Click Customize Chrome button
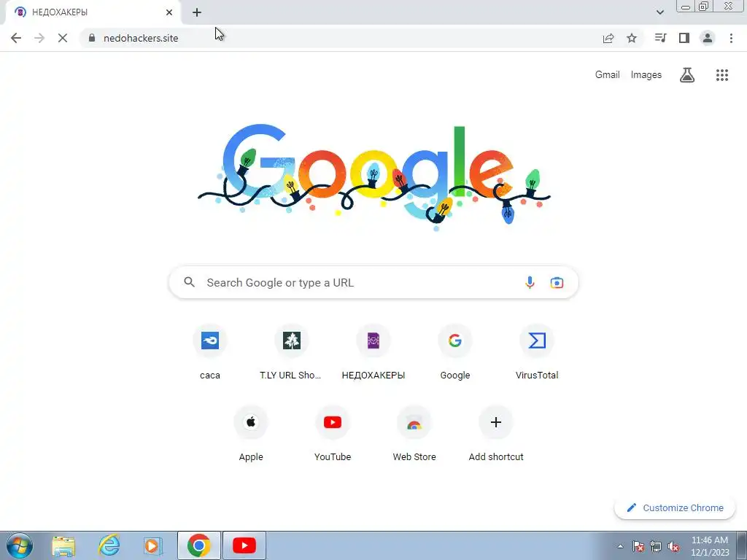747x560 pixels. point(675,507)
